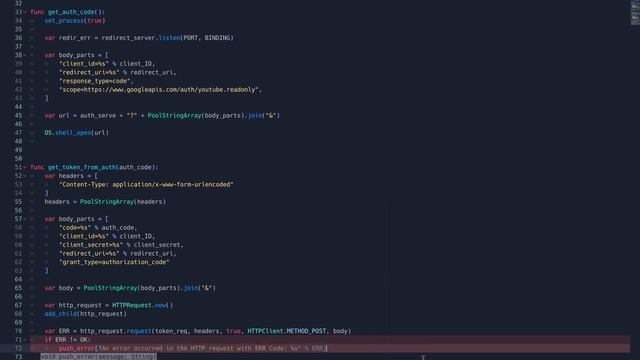The width and height of the screenshot is (640, 360).
Task: Click the "client_id=%s" string on line 59
Action: click(x=84, y=236)
